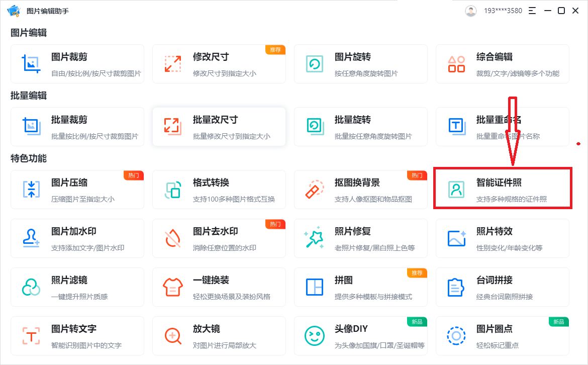Open the 头像DIY avatar decorator
The image size is (588, 365).
click(360, 335)
